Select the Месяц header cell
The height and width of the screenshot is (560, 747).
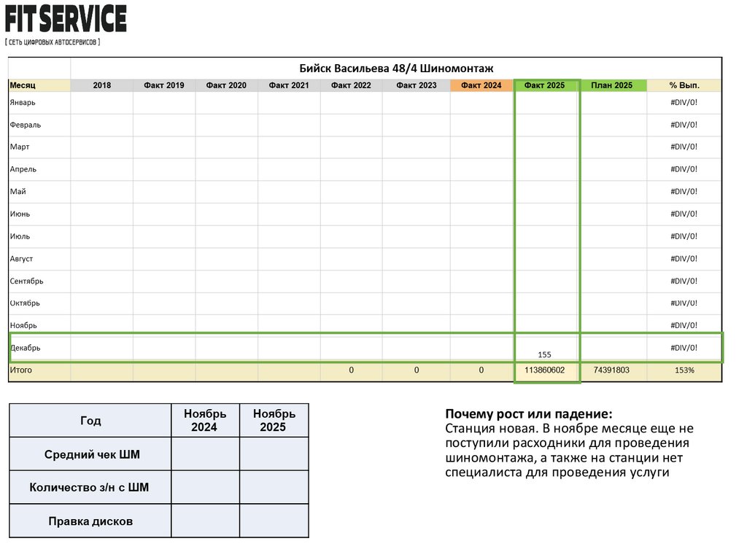pos(39,85)
